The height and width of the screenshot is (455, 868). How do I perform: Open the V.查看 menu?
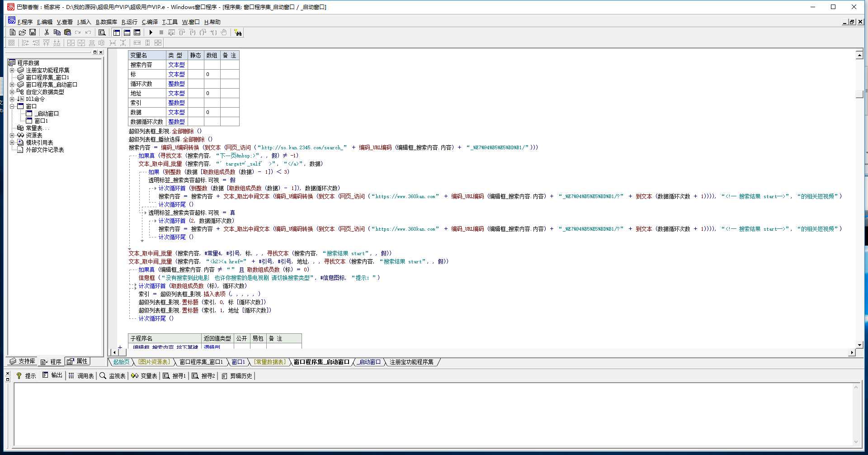pos(65,22)
